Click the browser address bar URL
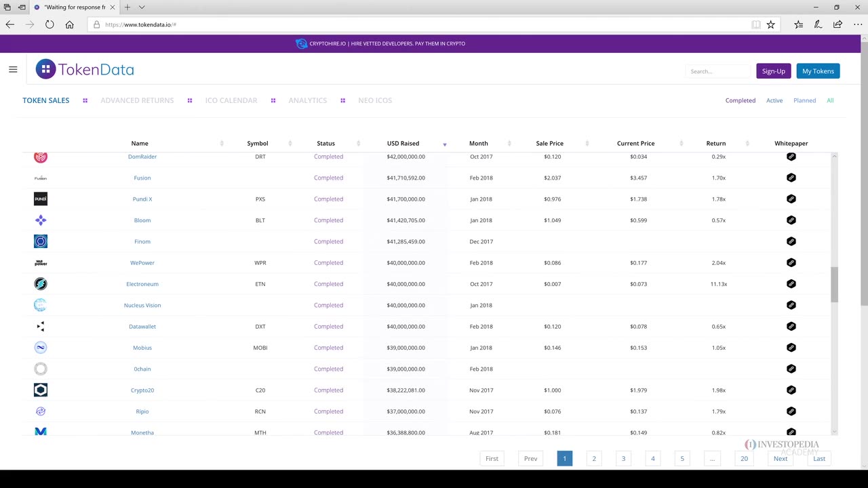This screenshot has height=488, width=868. tap(140, 24)
